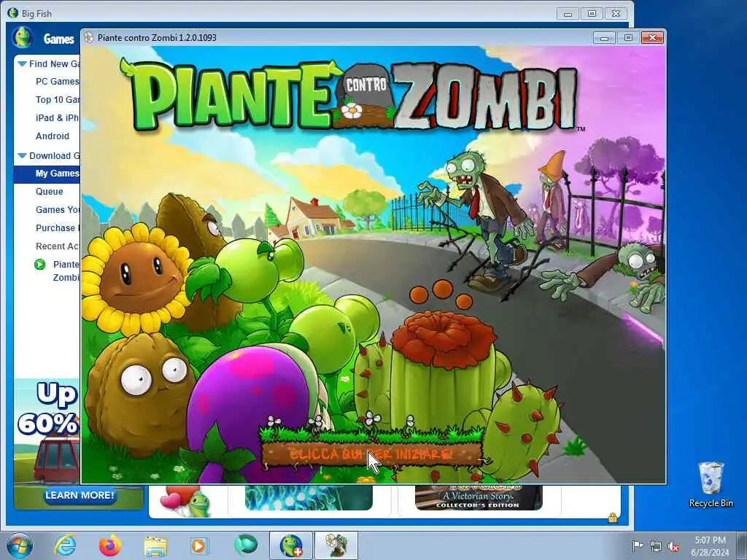Minimize the Big Fish window
Viewport: 747px width, 560px height.
click(568, 14)
